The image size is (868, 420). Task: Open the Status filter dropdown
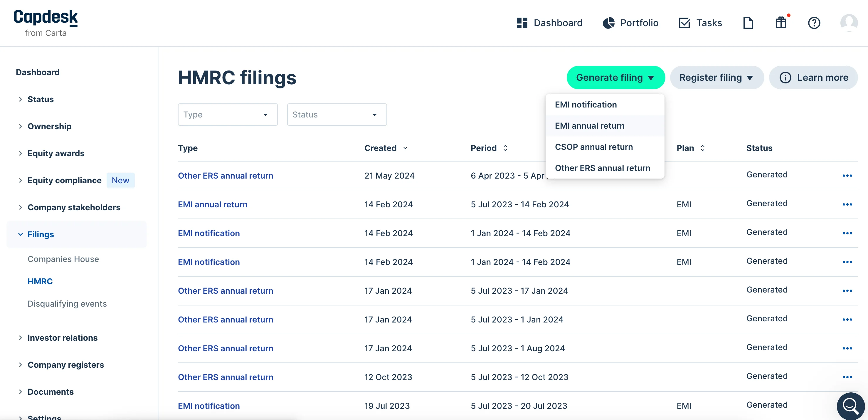[x=337, y=115]
